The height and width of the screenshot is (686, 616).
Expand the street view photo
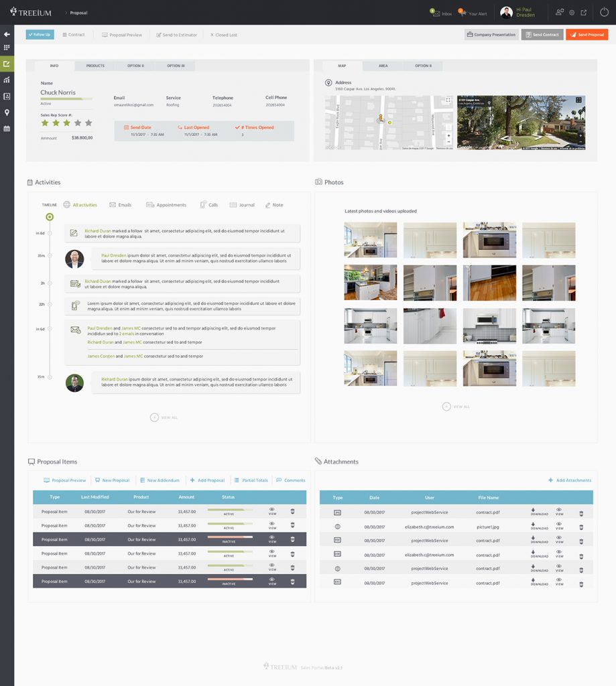578,100
